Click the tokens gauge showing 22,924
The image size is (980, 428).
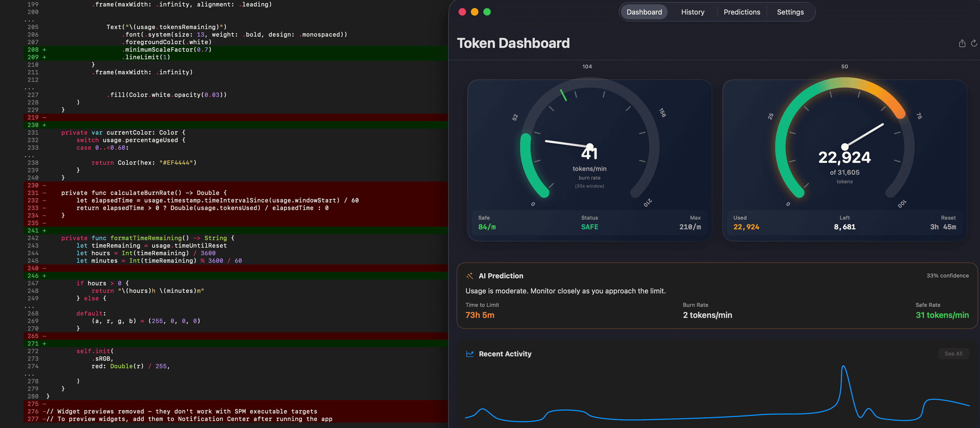(x=845, y=157)
